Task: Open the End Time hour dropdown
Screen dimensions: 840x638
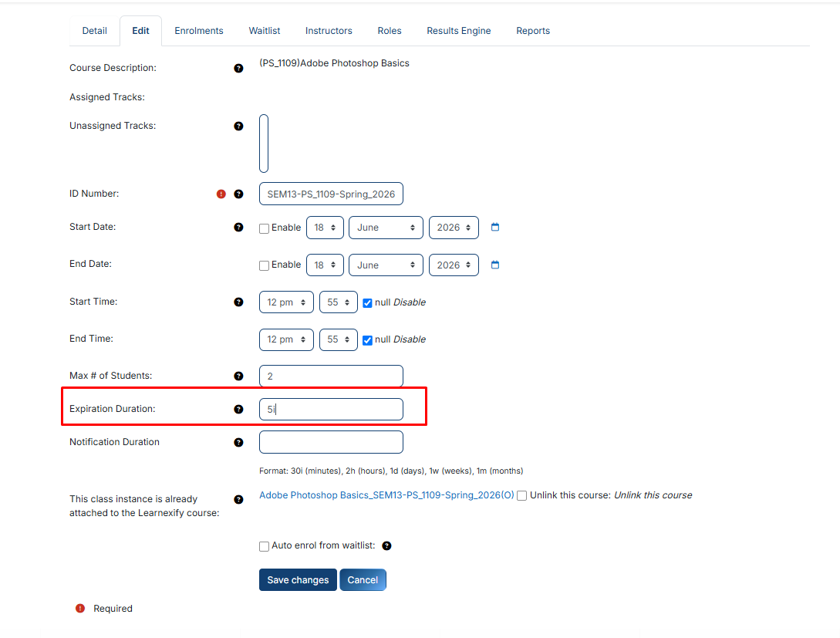Action: click(x=286, y=339)
